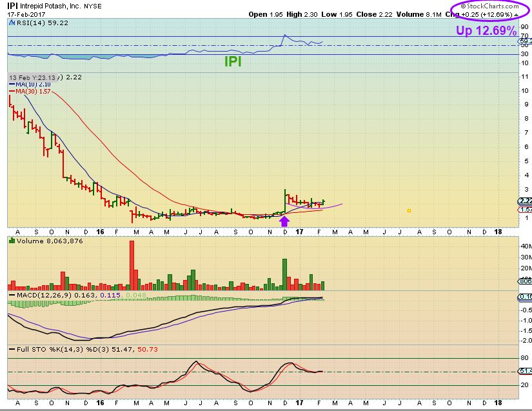Click the 13 Feb crosshair date tooltip

(x=32, y=77)
